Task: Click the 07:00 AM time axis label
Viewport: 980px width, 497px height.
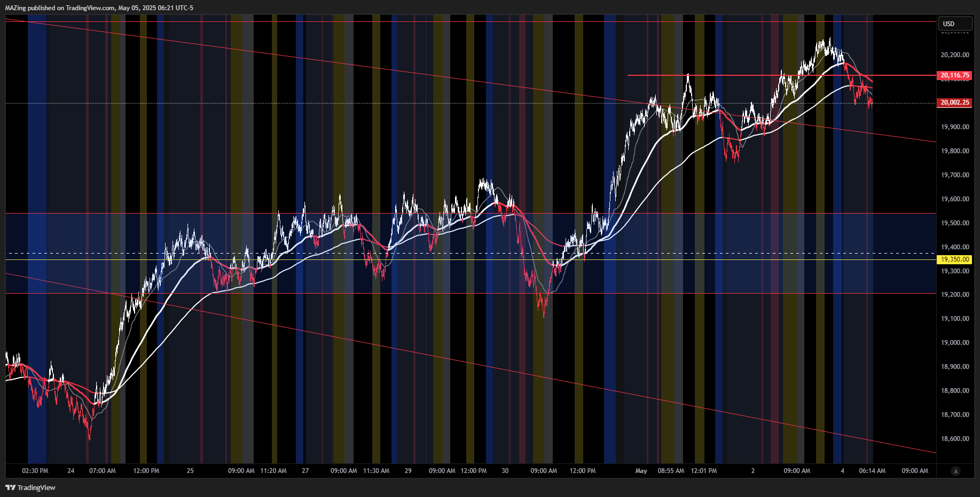Action: (103, 471)
